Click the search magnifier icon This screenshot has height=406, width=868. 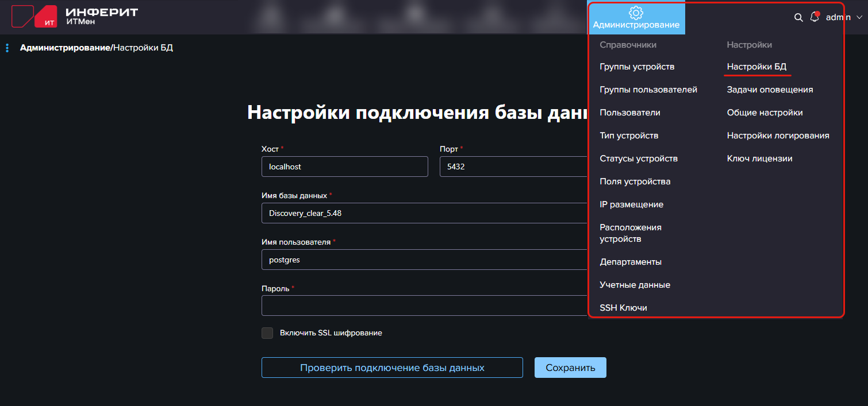(x=798, y=18)
